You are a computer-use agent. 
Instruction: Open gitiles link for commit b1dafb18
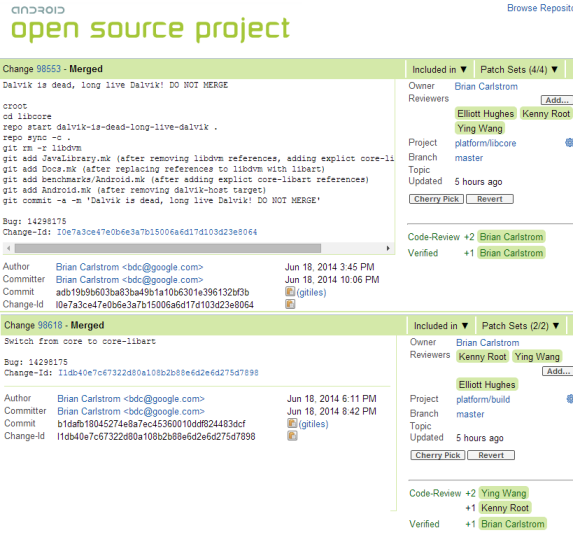click(x=313, y=424)
